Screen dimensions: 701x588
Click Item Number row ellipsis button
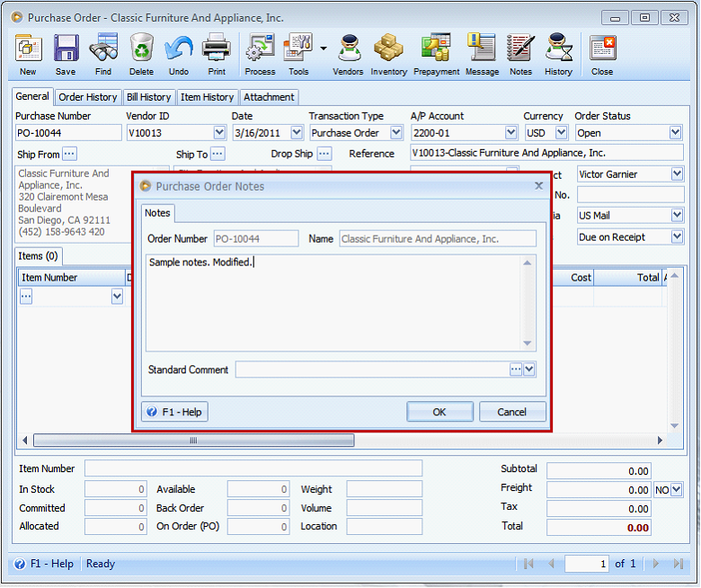click(26, 297)
